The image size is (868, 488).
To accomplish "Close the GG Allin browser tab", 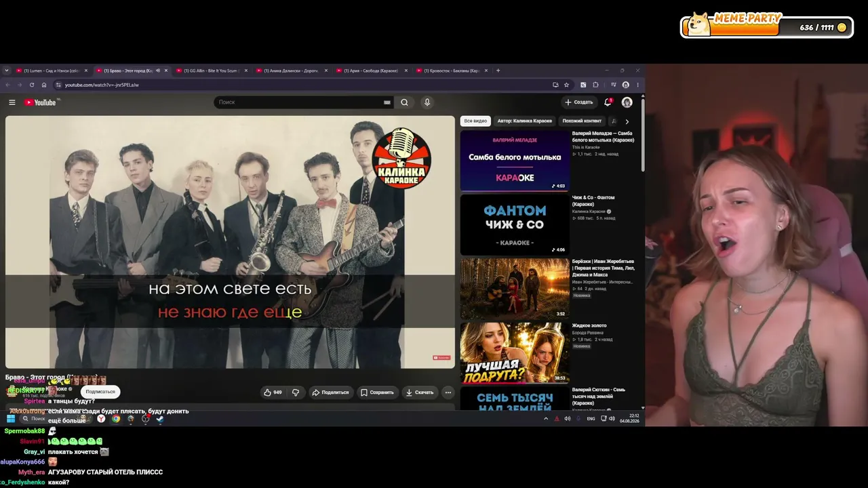I will tap(246, 70).
